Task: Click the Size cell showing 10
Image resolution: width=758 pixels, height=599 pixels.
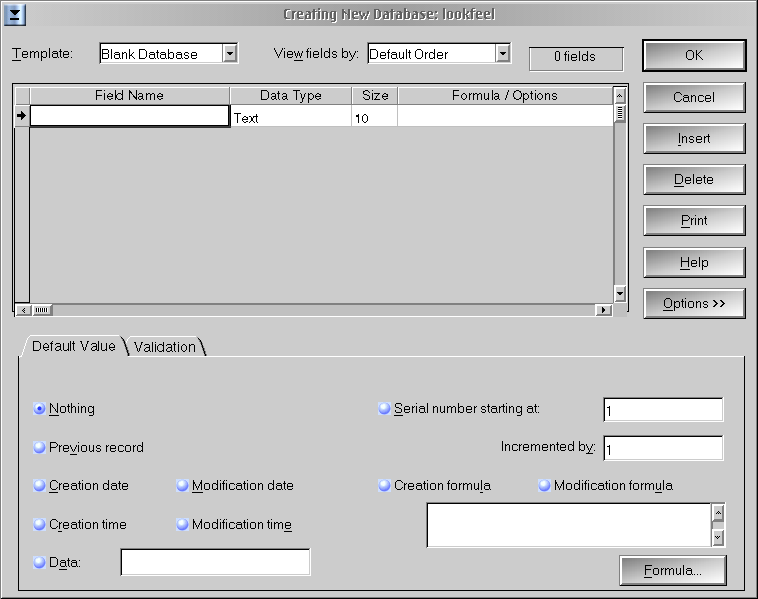Action: click(375, 116)
